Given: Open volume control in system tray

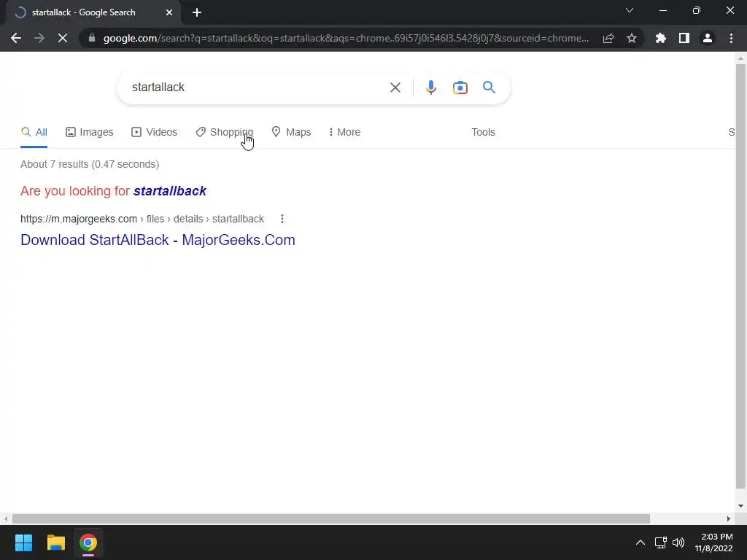Looking at the screenshot, I should tap(678, 542).
